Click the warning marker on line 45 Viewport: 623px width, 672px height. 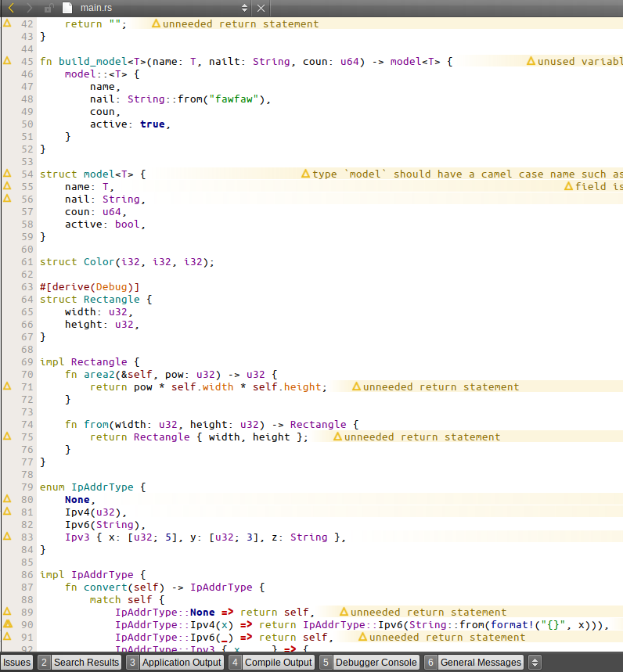pyautogui.click(x=7, y=61)
